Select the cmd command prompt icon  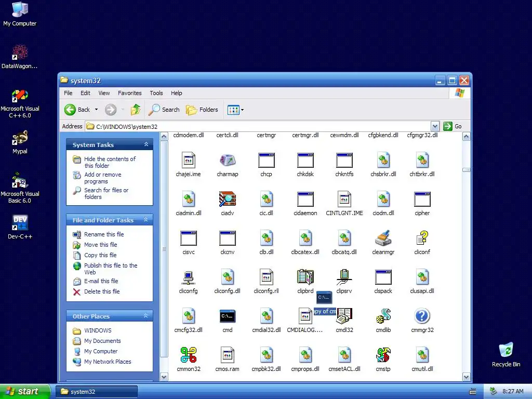point(228,316)
